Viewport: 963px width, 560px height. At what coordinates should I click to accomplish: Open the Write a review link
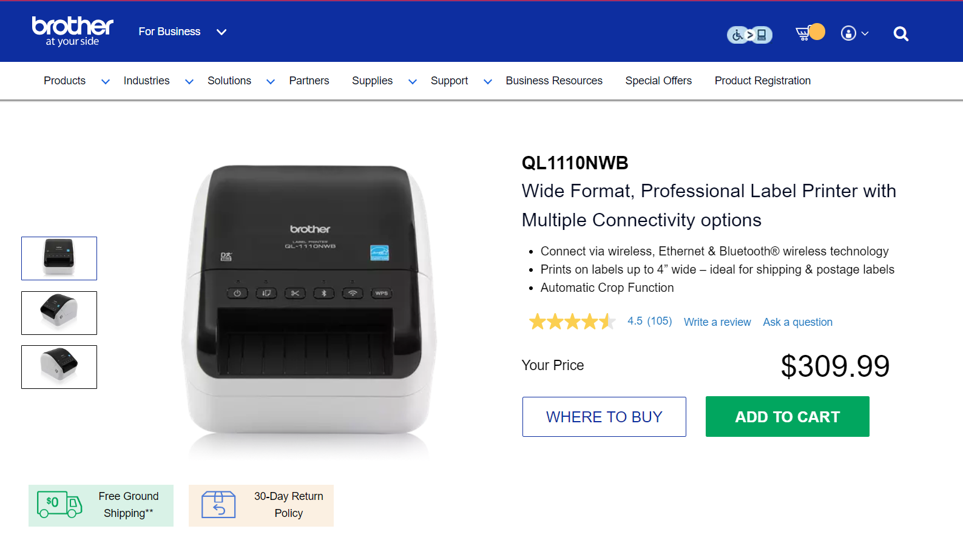[717, 322]
